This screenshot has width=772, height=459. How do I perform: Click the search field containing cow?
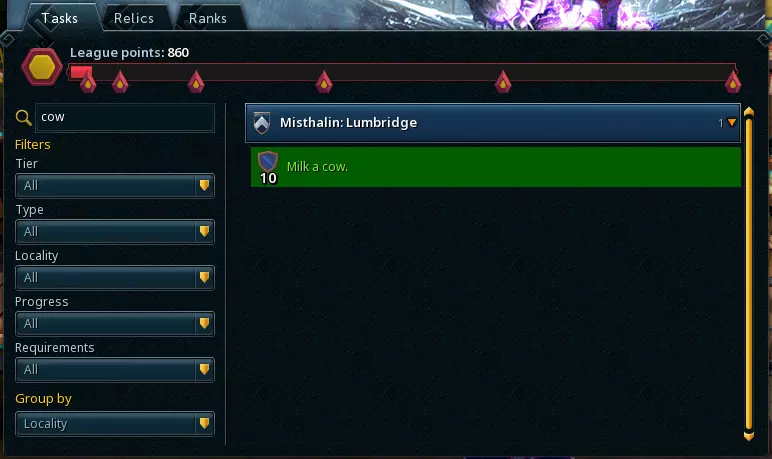coord(125,117)
